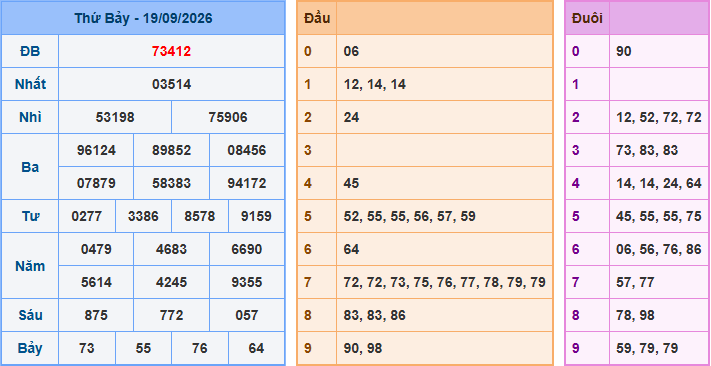Image resolution: width=711 pixels, height=366 pixels.
Task: Click Đầu row 2 value 24
Action: [351, 117]
